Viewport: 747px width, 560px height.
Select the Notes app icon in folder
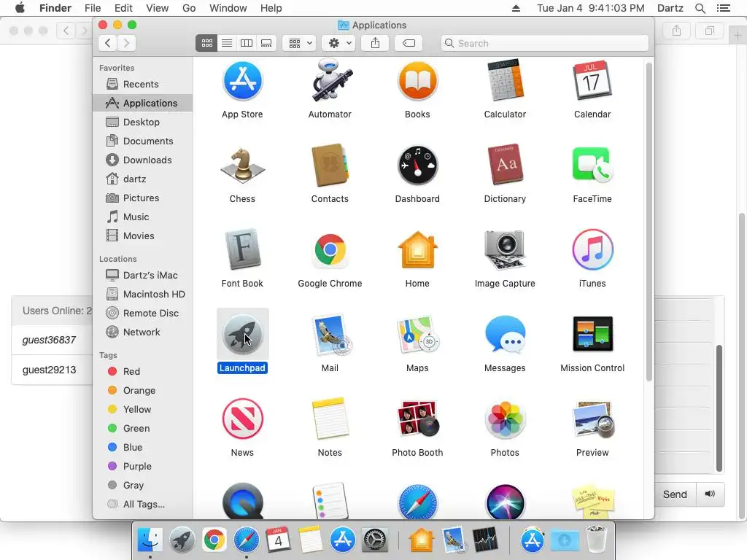tap(330, 419)
